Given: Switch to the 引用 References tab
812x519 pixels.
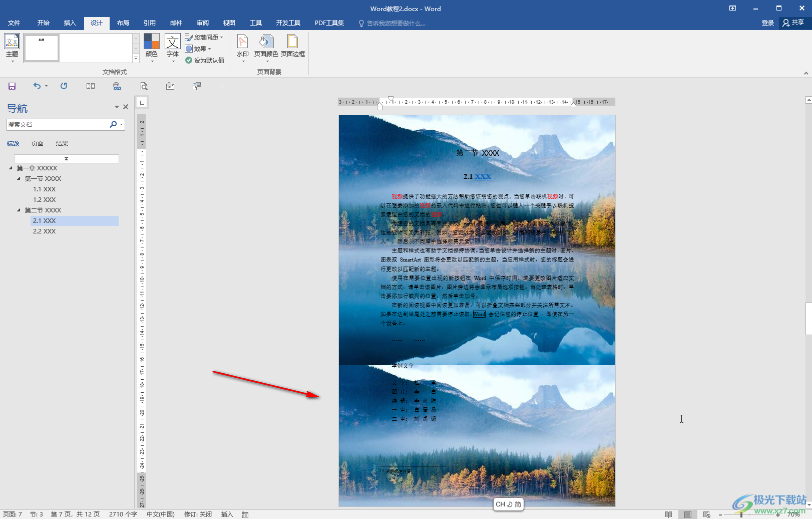Looking at the screenshot, I should 150,23.
